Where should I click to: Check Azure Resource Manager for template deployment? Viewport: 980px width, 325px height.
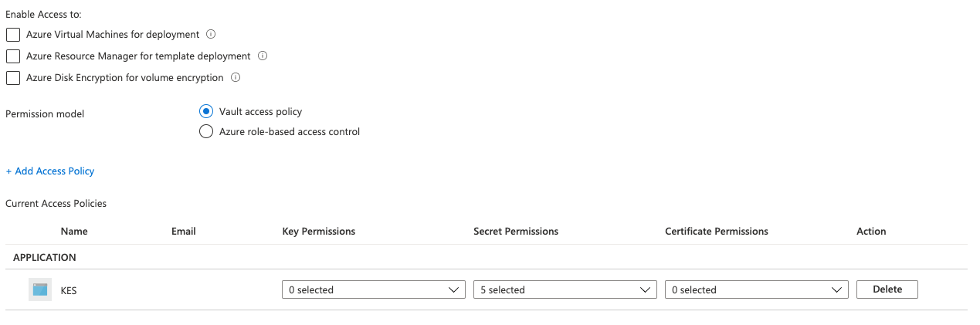(x=13, y=56)
